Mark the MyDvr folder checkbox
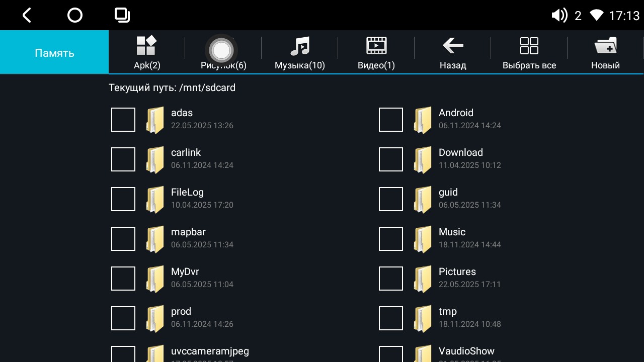Viewport: 644px width, 362px height. (x=123, y=279)
